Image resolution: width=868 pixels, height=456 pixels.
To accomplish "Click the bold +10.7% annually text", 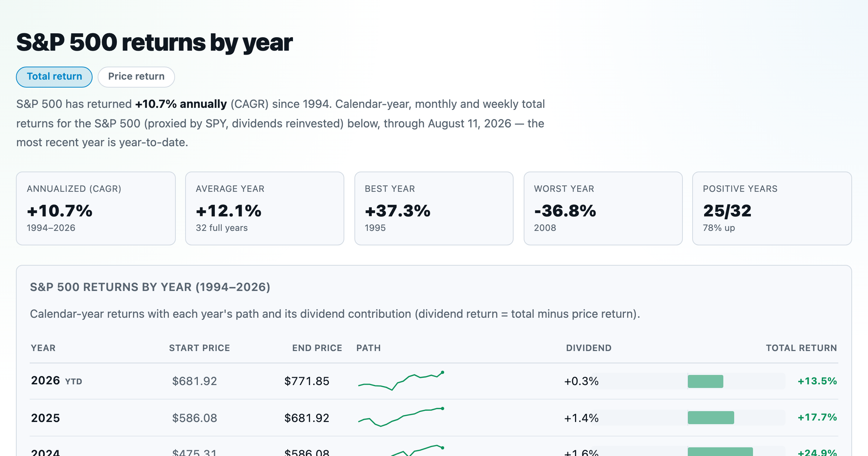I will 181,104.
